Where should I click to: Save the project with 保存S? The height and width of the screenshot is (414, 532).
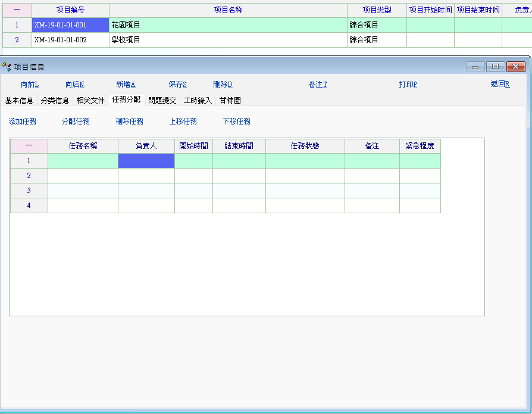pyautogui.click(x=178, y=85)
